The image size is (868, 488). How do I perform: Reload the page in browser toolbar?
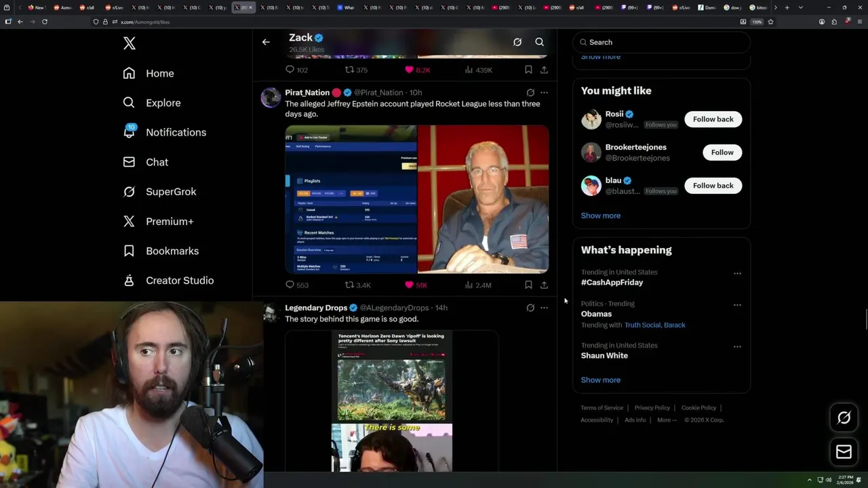pos(45,22)
